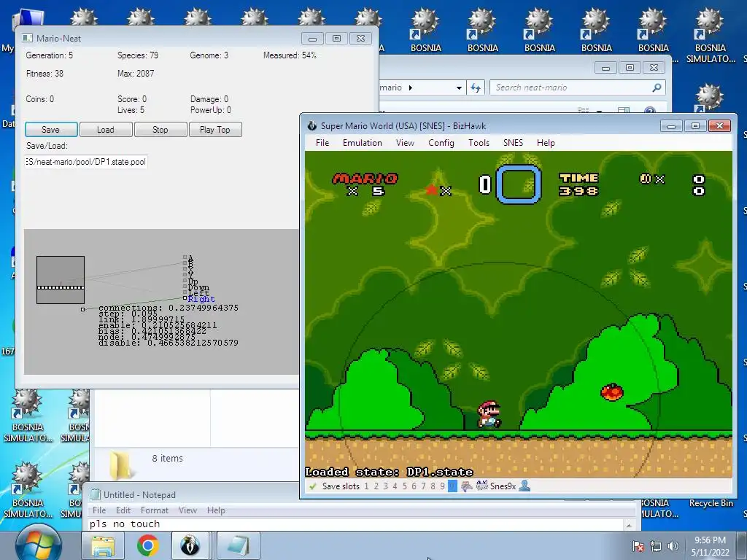The width and height of the screenshot is (747, 560).
Task: Open Notepad Help menu
Action: tap(216, 510)
